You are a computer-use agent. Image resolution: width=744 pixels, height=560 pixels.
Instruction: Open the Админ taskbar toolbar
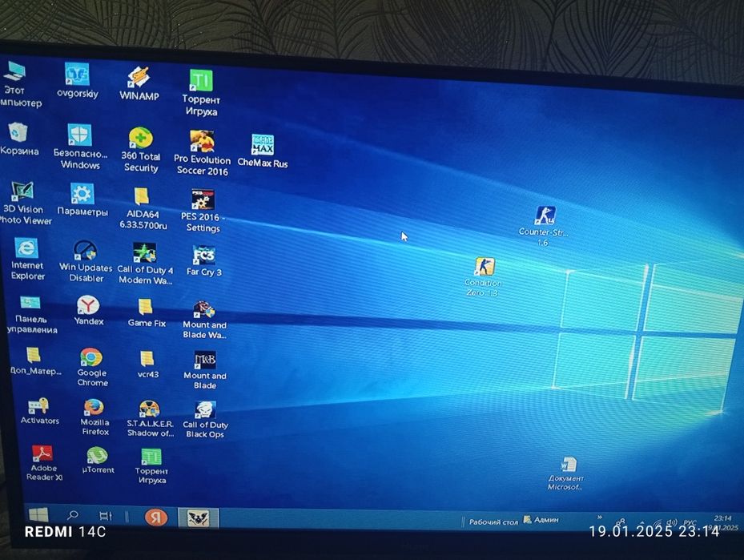tap(541, 520)
